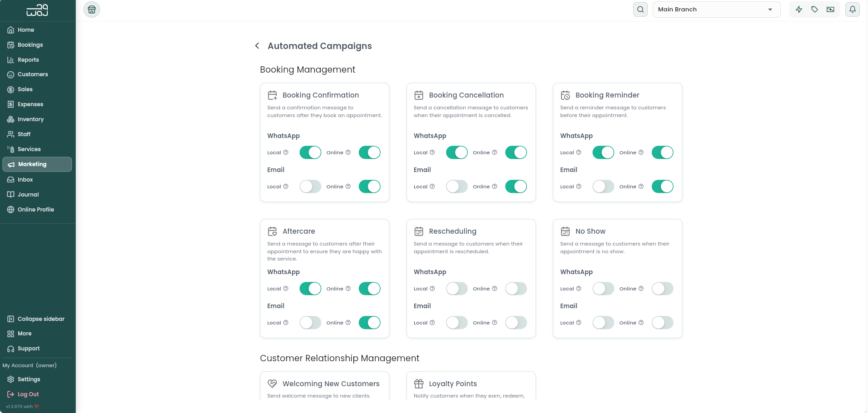Viewport: 868px width, 413px height.
Task: Enable No Show Email Online toggle
Action: tap(663, 323)
